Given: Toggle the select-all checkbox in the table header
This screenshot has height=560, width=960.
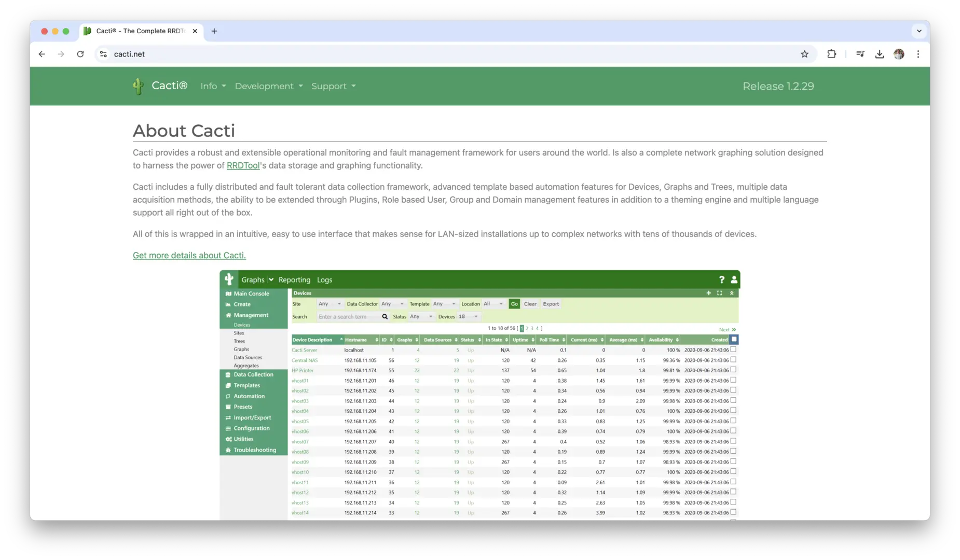Looking at the screenshot, I should 734,340.
